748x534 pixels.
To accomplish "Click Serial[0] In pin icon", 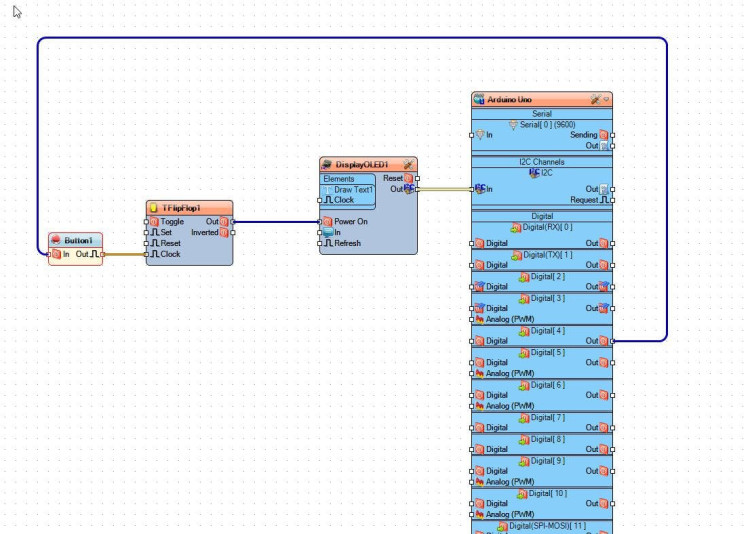I will pos(480,135).
